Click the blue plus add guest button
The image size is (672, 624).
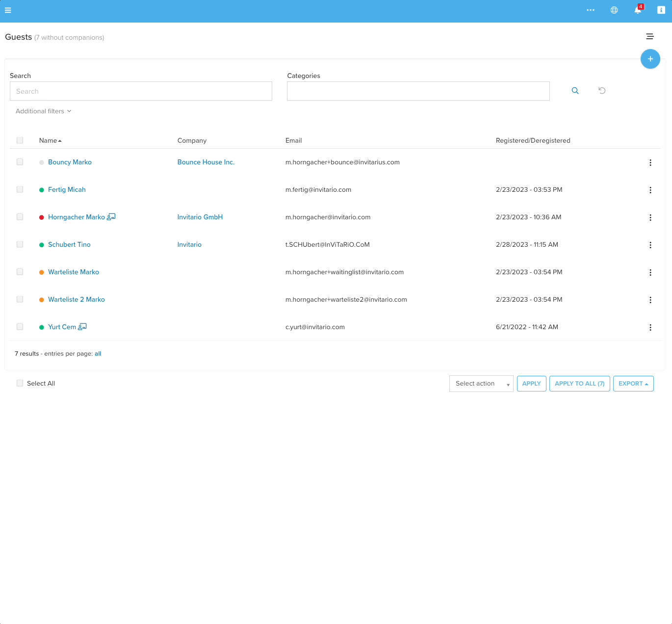pos(650,59)
